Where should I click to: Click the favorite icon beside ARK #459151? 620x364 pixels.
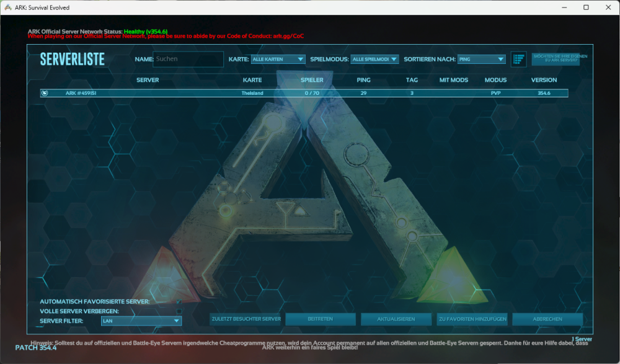point(45,93)
